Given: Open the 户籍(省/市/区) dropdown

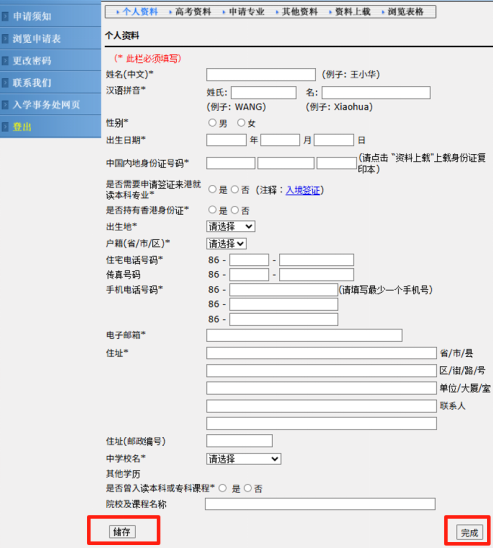Looking at the screenshot, I should 226,244.
